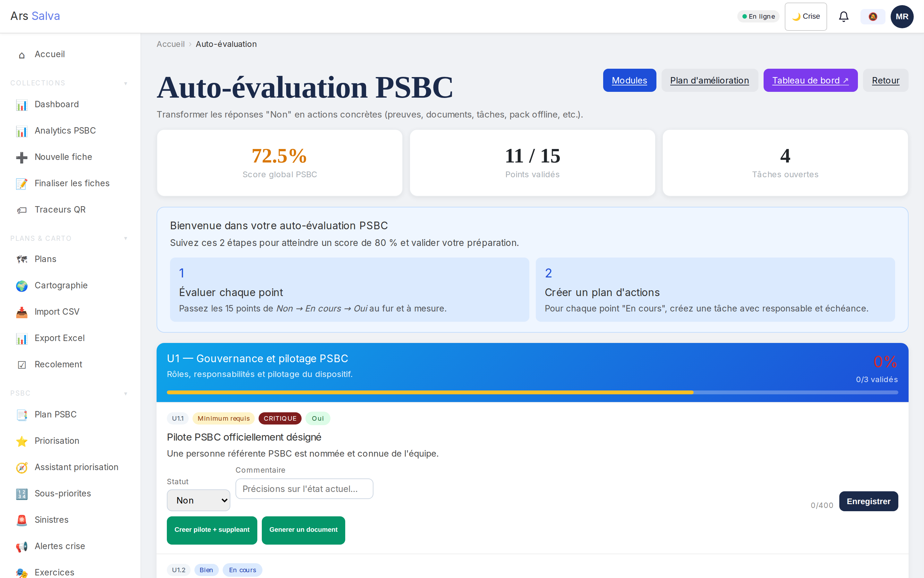
Task: Click Creer pilote + suppleant button
Action: click(212, 530)
